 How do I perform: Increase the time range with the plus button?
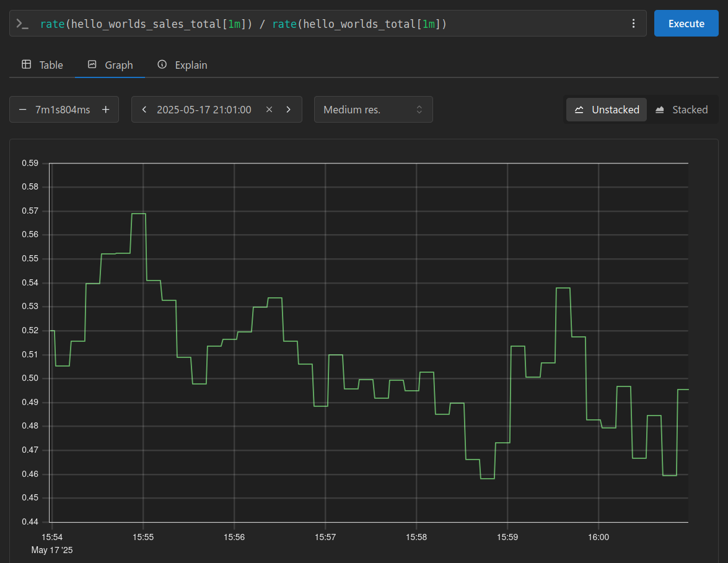point(106,110)
